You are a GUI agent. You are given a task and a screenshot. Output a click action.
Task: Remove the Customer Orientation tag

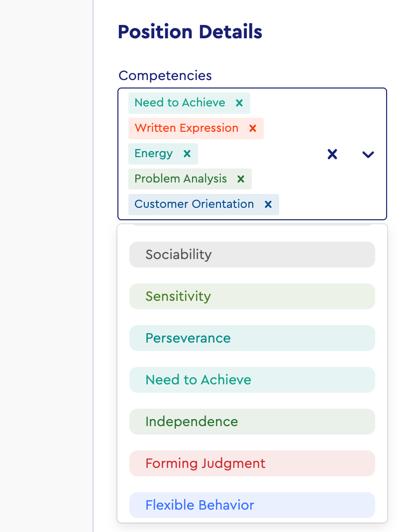[x=268, y=204]
